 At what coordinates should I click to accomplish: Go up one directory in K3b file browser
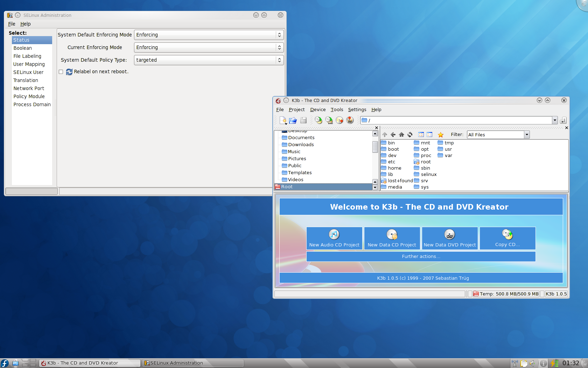point(385,135)
